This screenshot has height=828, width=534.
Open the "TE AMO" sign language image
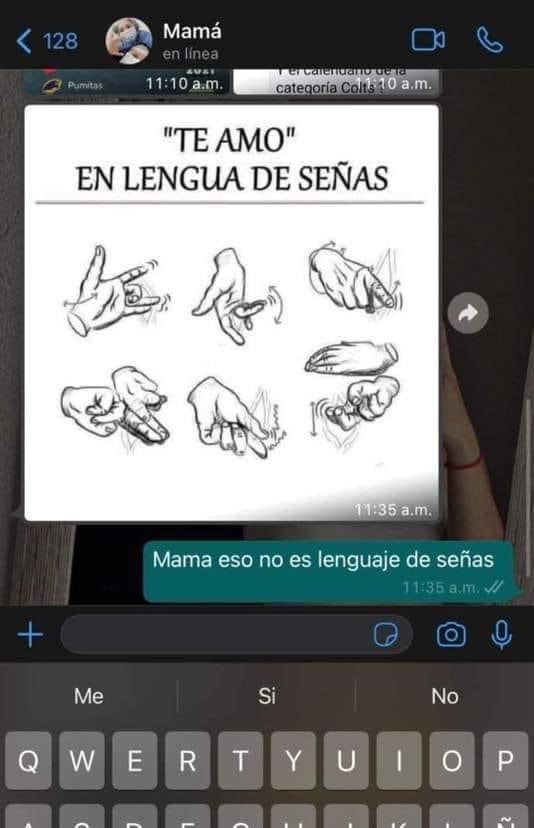pyautogui.click(x=231, y=313)
